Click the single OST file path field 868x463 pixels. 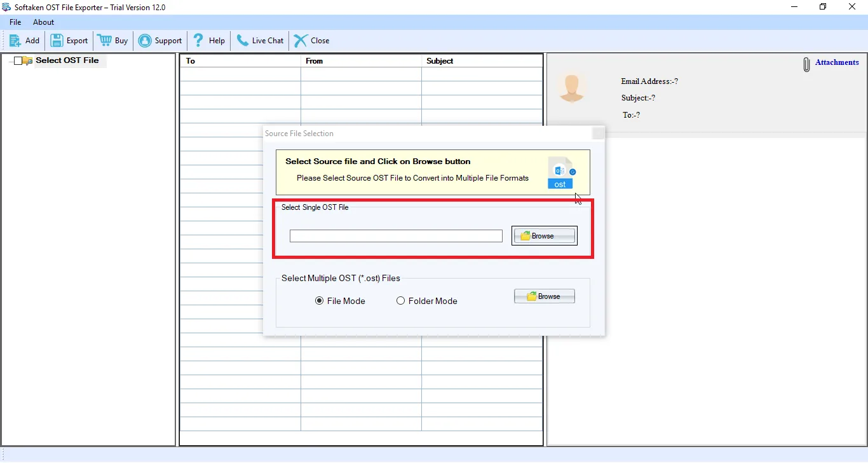396,236
